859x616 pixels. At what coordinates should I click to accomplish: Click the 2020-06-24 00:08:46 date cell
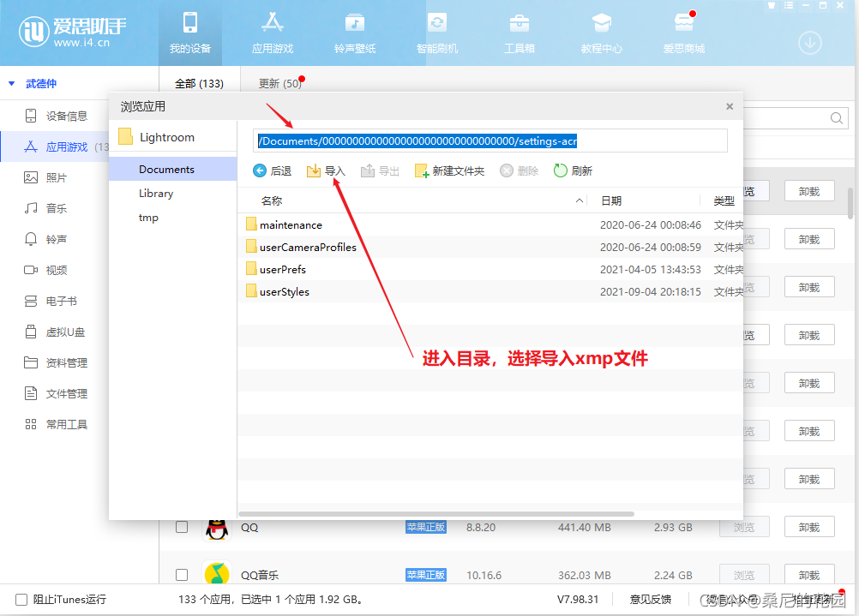pos(651,225)
